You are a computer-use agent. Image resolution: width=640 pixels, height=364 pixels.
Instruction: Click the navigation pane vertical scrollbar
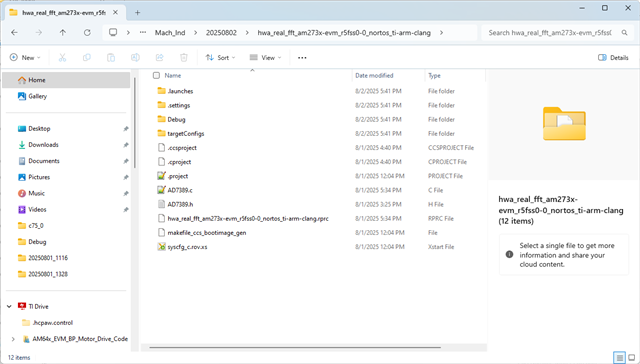pyautogui.click(x=135, y=122)
